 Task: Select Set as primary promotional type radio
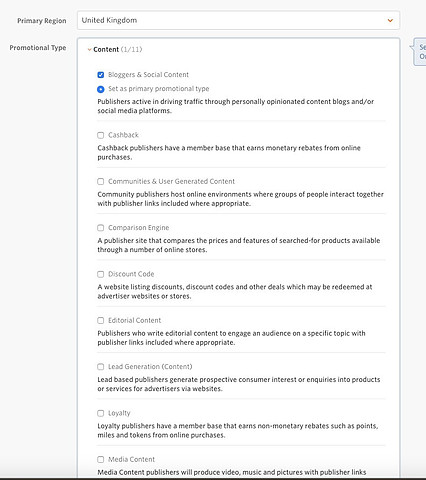pyautogui.click(x=101, y=89)
